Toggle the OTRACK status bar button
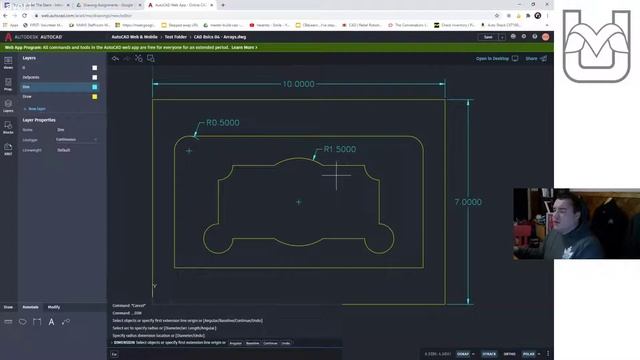 tap(489, 354)
